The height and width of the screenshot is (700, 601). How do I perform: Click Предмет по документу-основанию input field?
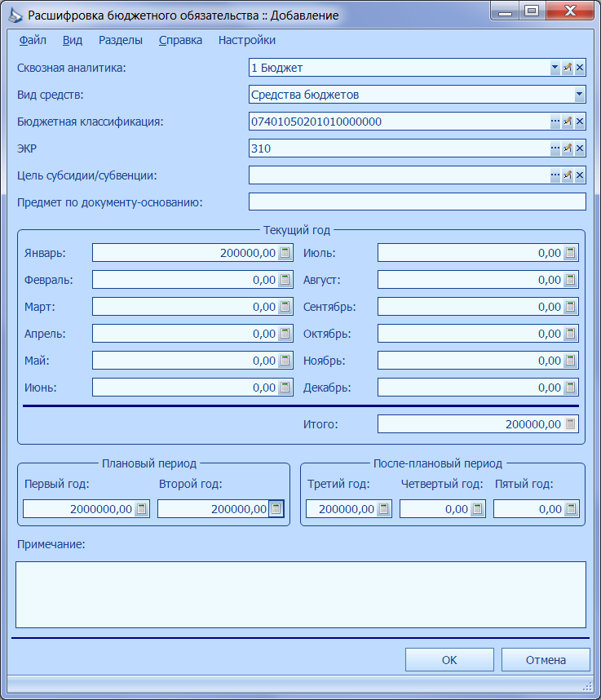(418, 202)
